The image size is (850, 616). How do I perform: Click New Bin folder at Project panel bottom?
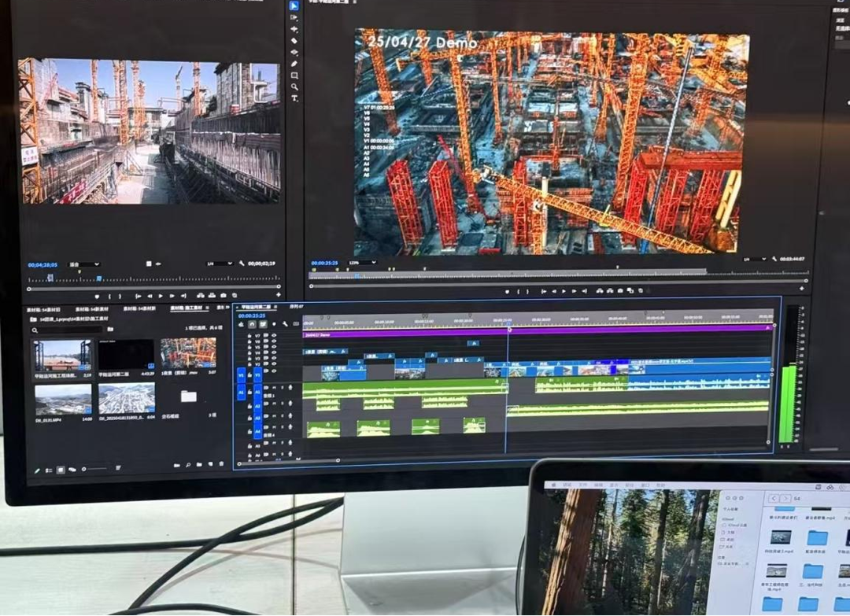tap(199, 465)
